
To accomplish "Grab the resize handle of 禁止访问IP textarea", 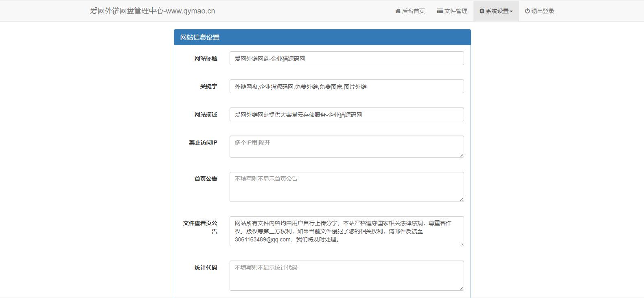I will 462,155.
